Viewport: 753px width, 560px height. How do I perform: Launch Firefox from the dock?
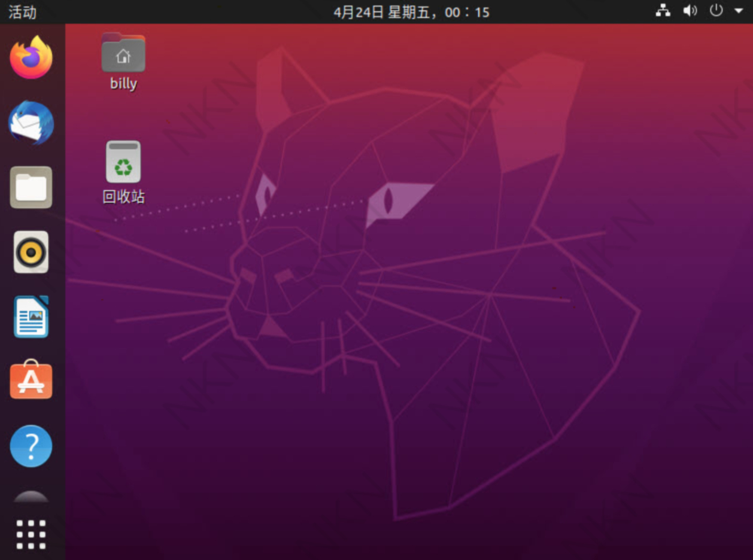[31, 58]
